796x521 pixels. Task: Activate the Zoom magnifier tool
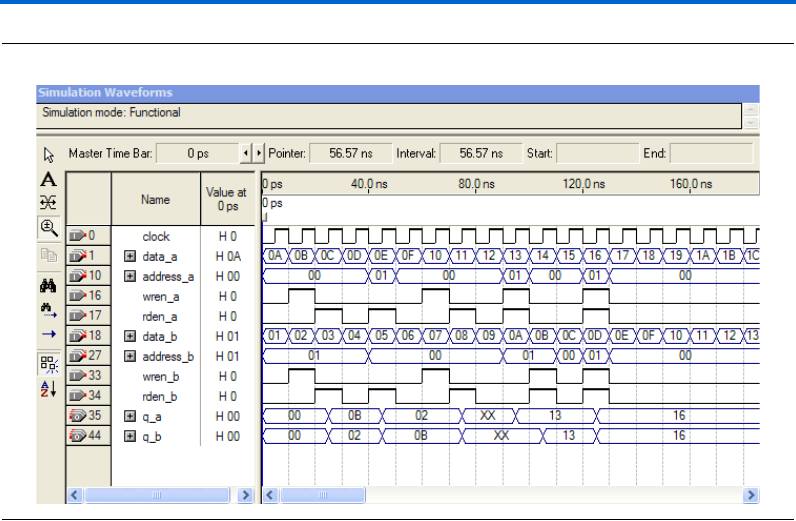coord(48,227)
